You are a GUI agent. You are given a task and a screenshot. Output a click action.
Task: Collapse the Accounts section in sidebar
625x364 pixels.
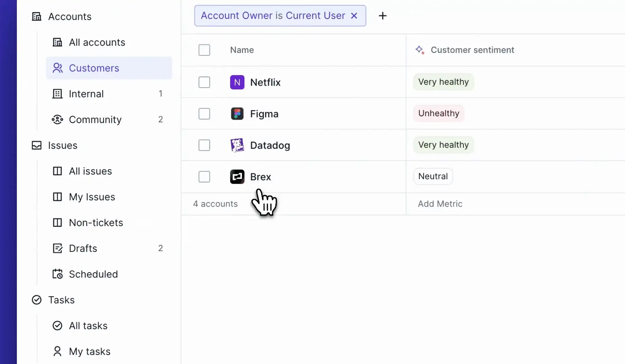[61, 17]
